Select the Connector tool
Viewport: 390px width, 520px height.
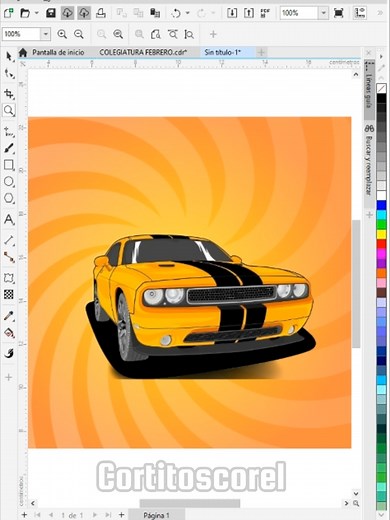9,257
